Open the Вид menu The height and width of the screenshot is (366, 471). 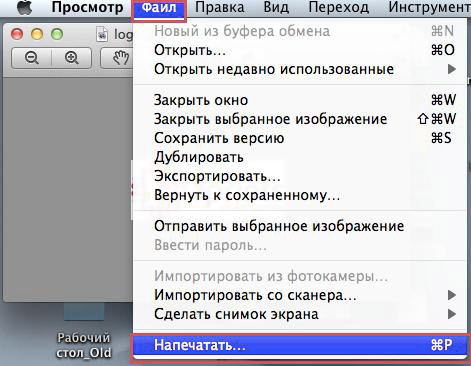coord(276,8)
